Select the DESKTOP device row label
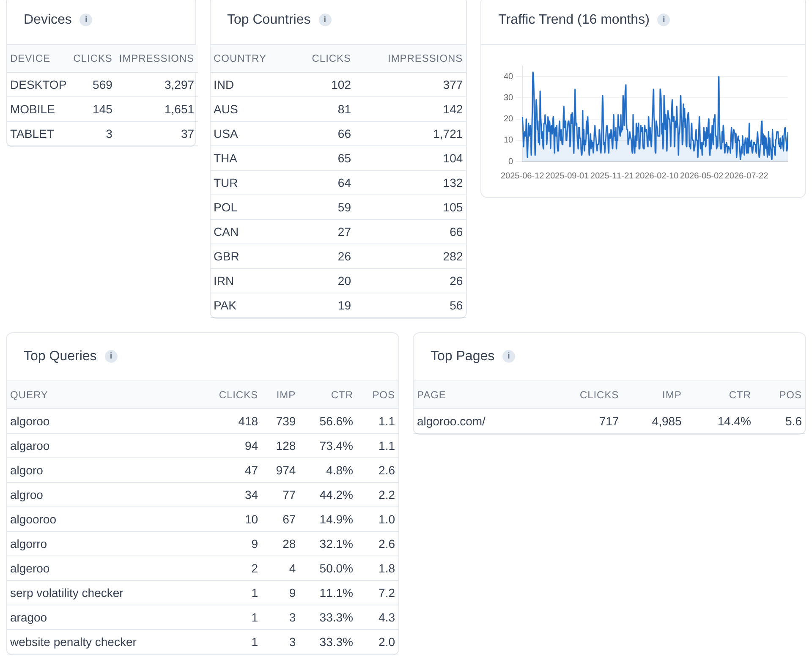 (x=38, y=85)
